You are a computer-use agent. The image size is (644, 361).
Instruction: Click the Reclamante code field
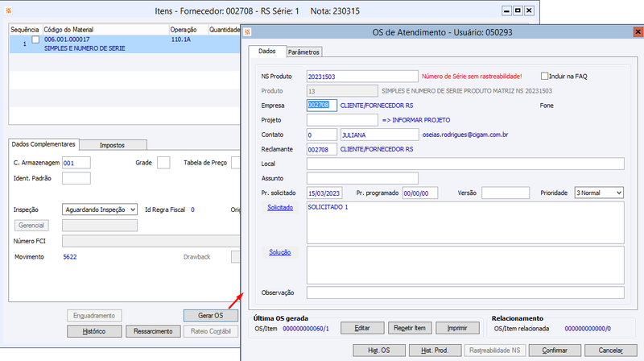pyautogui.click(x=321, y=149)
